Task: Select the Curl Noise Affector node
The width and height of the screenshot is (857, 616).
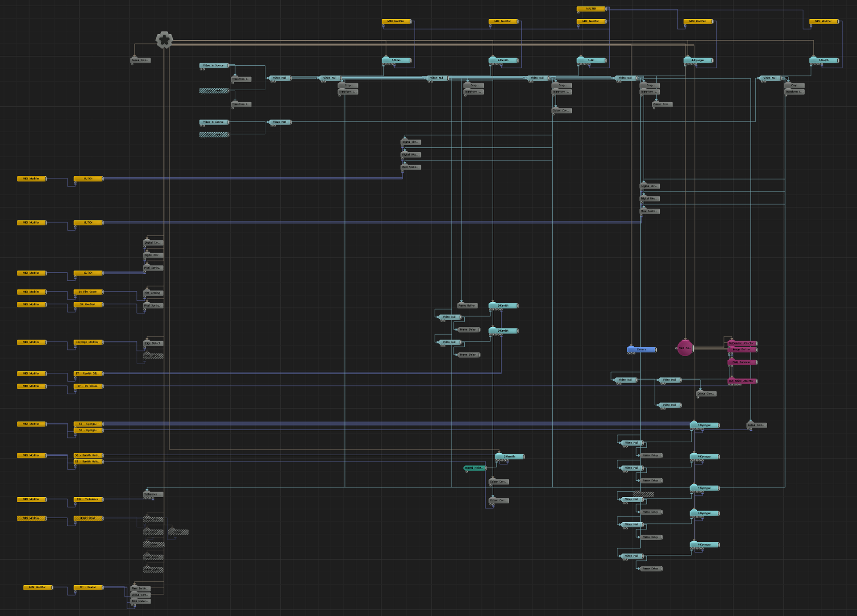Action: click(x=742, y=381)
